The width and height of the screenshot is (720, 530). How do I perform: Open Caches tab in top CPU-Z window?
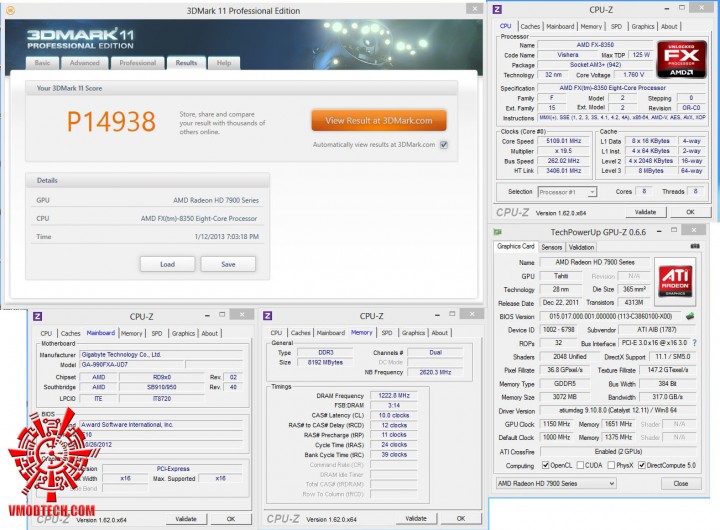(530, 27)
